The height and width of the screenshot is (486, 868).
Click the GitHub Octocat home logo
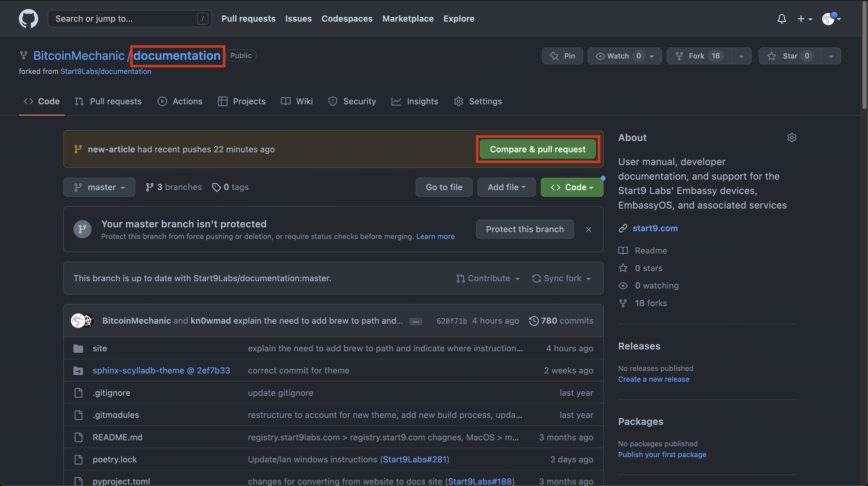pyautogui.click(x=28, y=19)
